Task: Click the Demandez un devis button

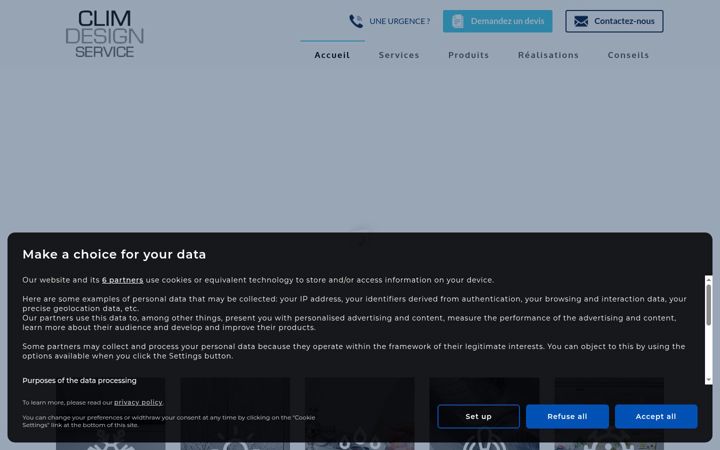Action: click(x=497, y=21)
